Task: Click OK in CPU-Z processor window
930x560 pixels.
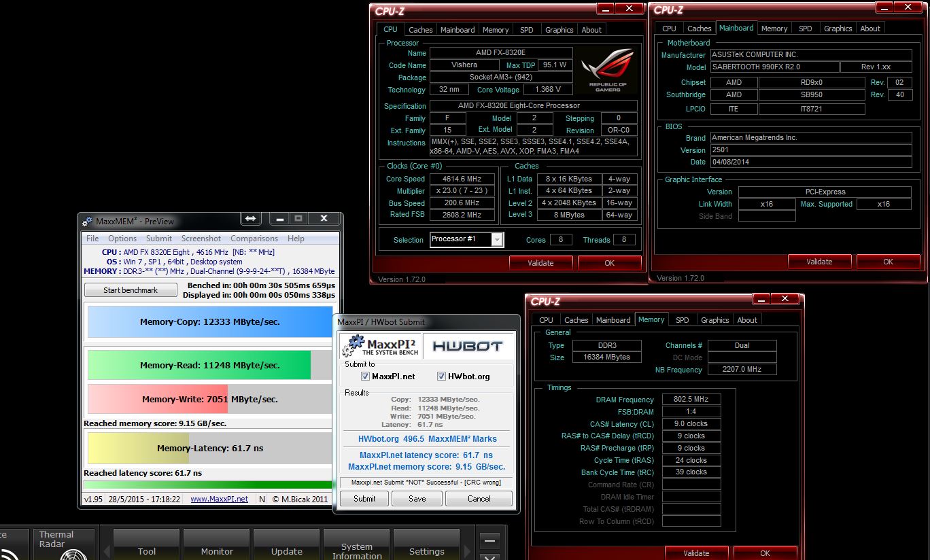Action: (610, 263)
